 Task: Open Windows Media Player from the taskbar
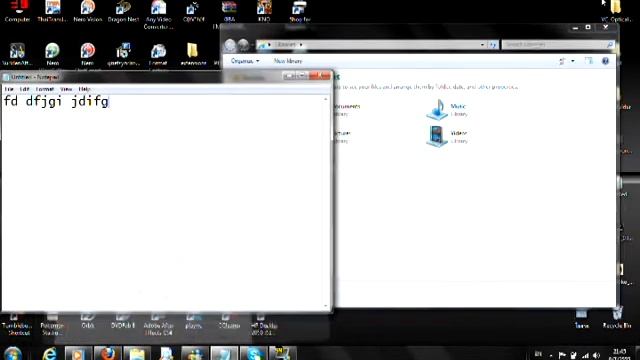(78, 353)
